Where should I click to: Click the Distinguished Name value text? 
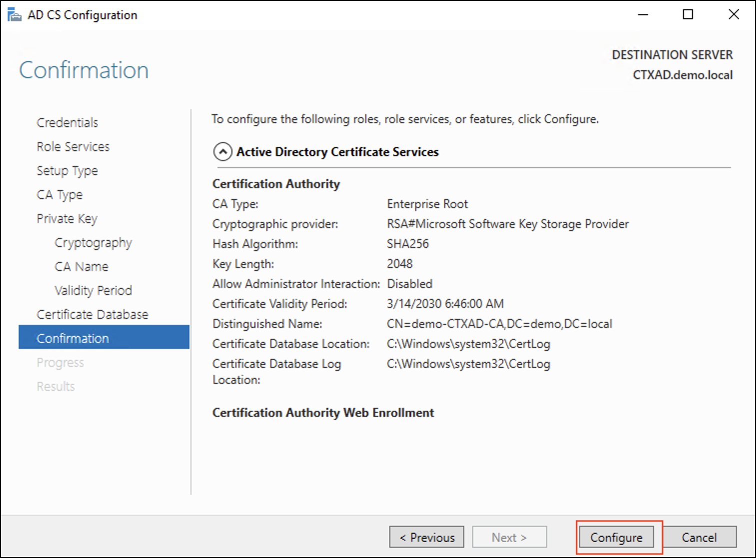(499, 324)
